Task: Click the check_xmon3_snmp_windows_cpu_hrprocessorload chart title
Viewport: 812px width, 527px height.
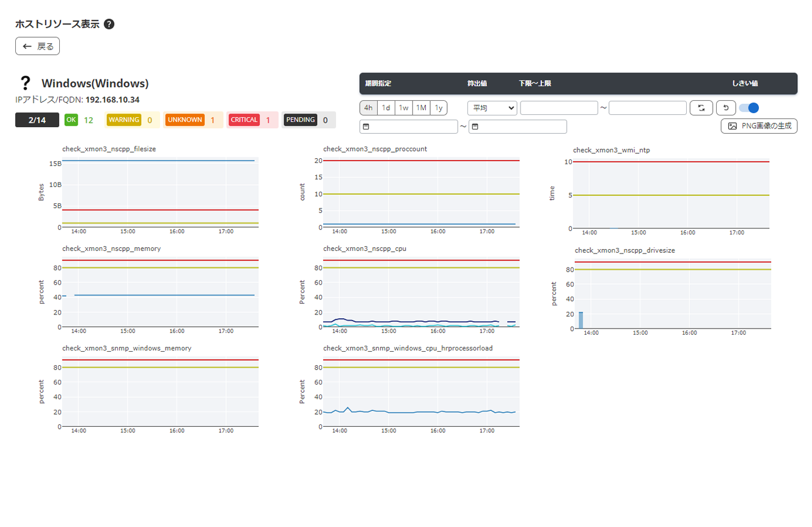Action: coord(408,349)
